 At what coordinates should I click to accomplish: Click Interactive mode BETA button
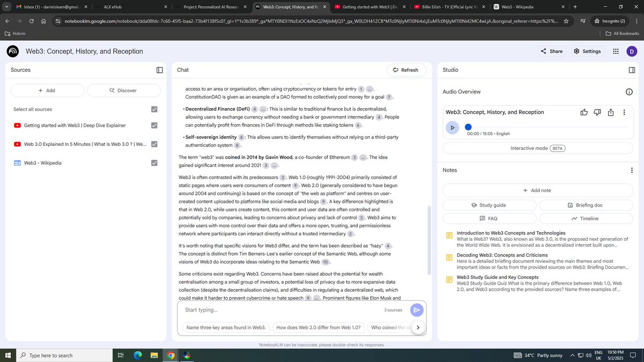[538, 148]
